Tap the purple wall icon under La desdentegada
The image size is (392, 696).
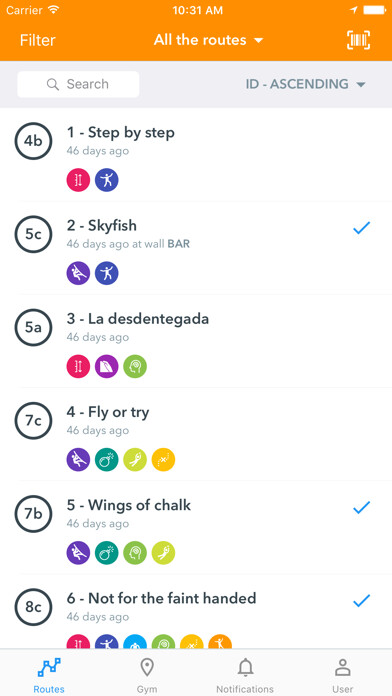click(x=107, y=366)
